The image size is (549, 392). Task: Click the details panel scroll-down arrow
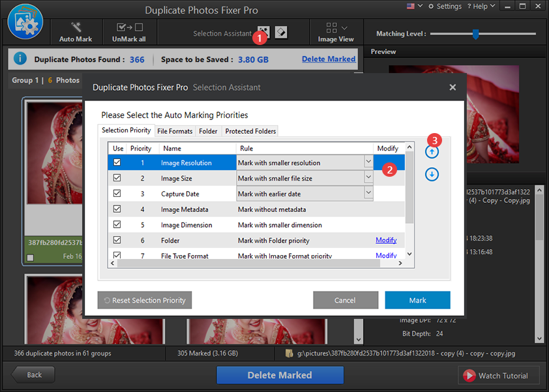click(539, 339)
